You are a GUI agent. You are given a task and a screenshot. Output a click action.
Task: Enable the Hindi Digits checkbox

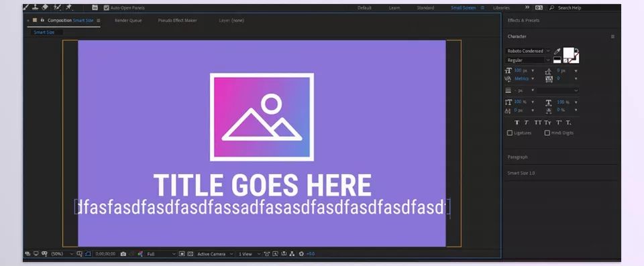(x=547, y=133)
